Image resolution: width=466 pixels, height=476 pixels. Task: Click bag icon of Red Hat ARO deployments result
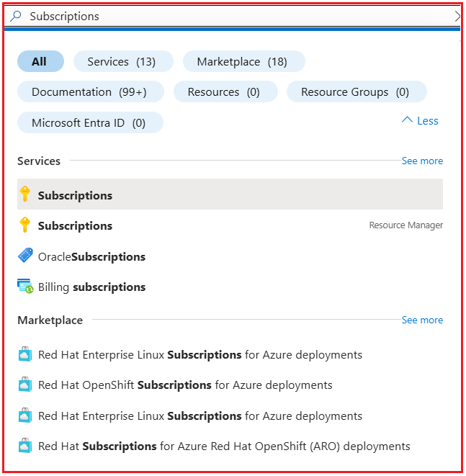pos(25,446)
